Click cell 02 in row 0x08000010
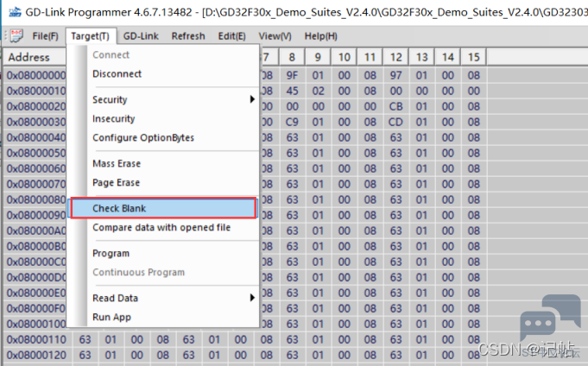 (x=318, y=91)
